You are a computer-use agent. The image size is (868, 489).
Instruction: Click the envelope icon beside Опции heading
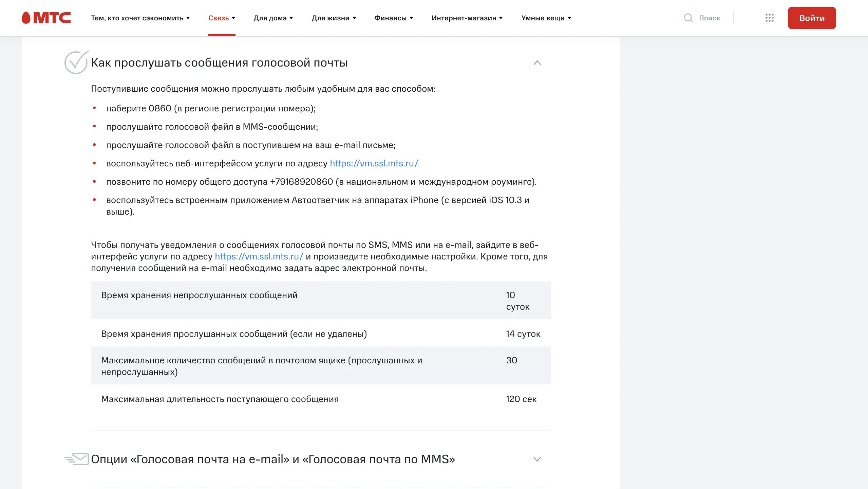click(x=77, y=459)
